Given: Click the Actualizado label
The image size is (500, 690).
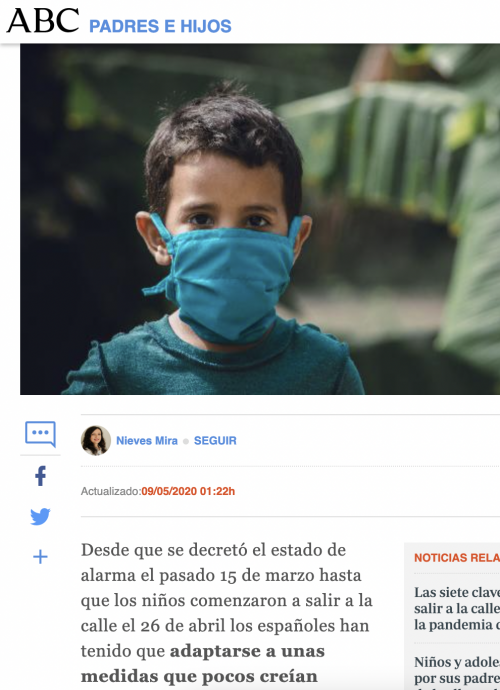Looking at the screenshot, I should 110,491.
